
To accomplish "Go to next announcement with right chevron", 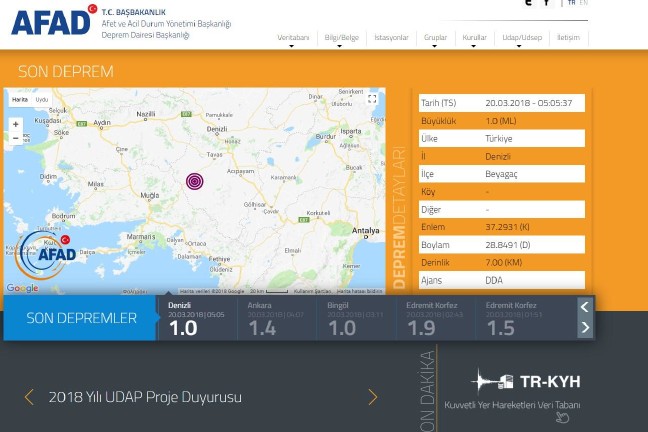I will pyautogui.click(x=373, y=397).
